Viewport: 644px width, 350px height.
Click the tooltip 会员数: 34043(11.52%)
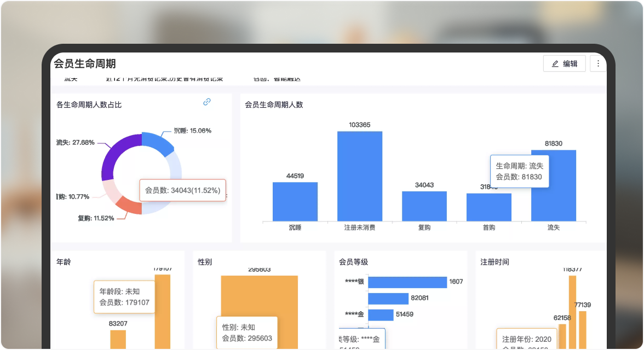point(182,190)
